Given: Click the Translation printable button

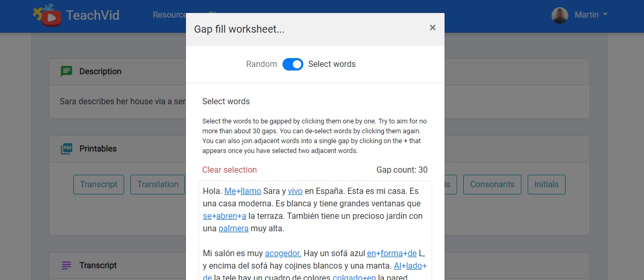Looking at the screenshot, I should pyautogui.click(x=158, y=185).
